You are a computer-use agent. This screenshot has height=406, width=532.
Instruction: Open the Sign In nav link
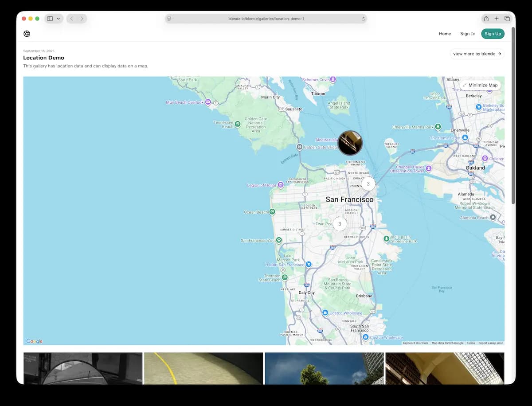point(467,34)
